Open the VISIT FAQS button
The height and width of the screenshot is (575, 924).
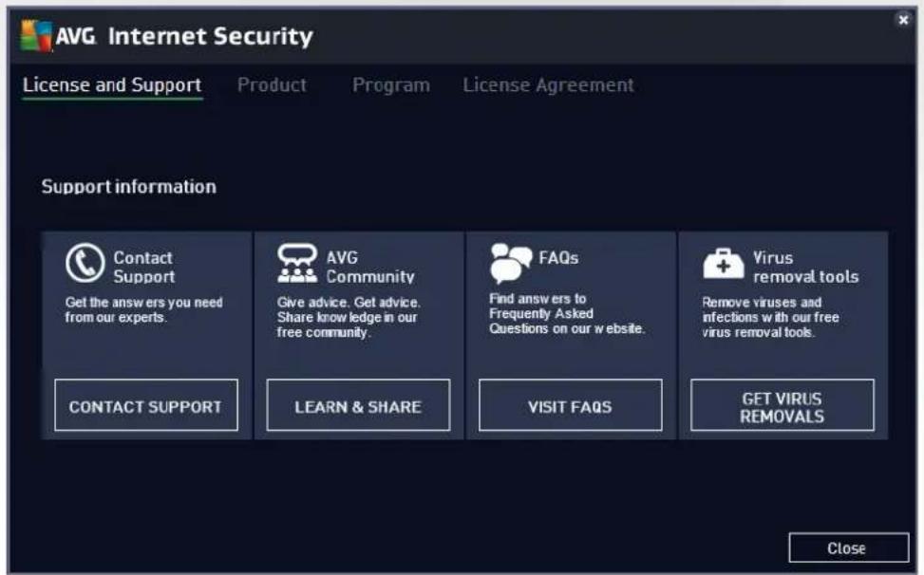pos(571,405)
